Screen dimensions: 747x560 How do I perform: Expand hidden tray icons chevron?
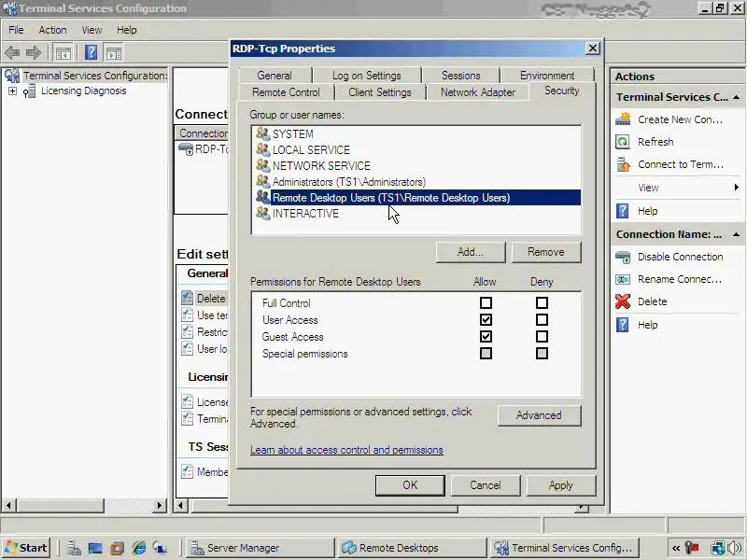(676, 548)
